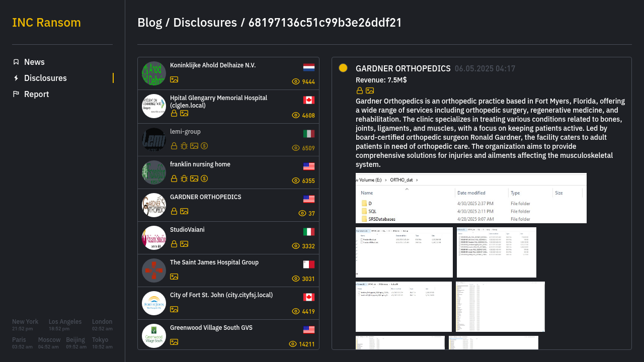The width and height of the screenshot is (644, 362).
Task: Click dollar icon under lemi-group
Action: (204, 146)
